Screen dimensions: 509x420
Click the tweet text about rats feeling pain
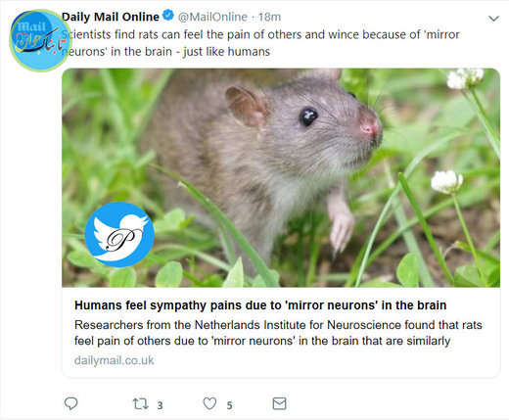[x=260, y=43]
